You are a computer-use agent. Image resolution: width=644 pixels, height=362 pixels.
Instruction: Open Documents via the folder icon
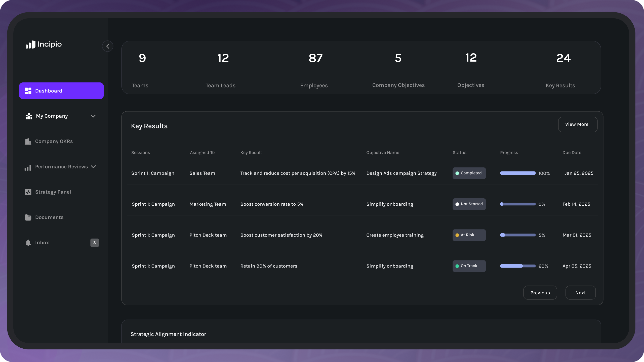coord(28,217)
